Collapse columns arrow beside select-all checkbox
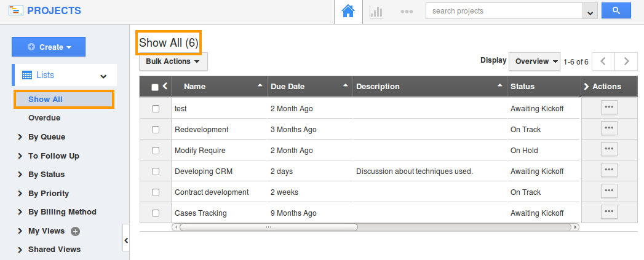 click(165, 86)
